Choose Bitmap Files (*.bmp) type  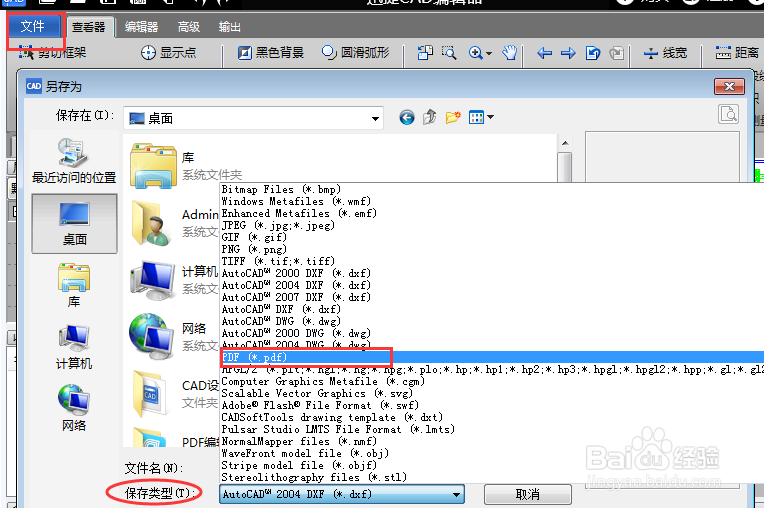(281, 189)
